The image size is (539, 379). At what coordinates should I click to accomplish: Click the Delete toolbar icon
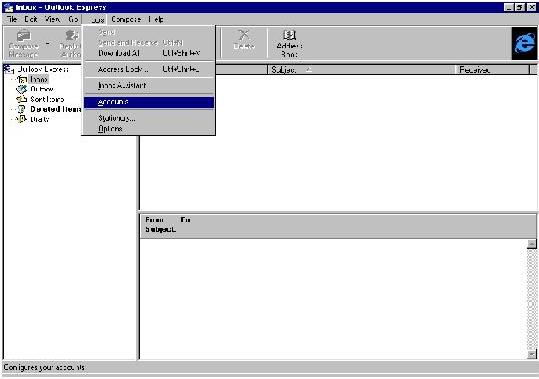point(244,35)
